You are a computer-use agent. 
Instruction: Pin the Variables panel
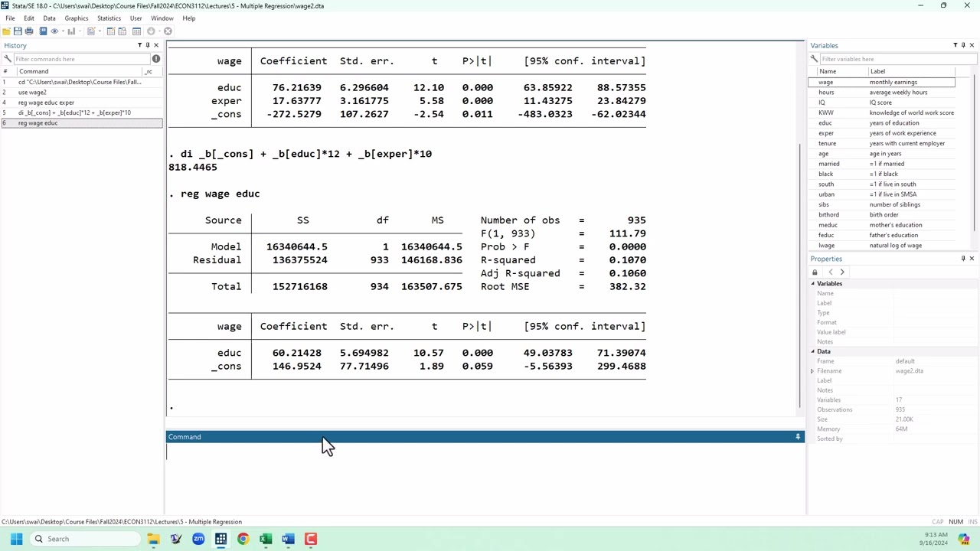963,45
